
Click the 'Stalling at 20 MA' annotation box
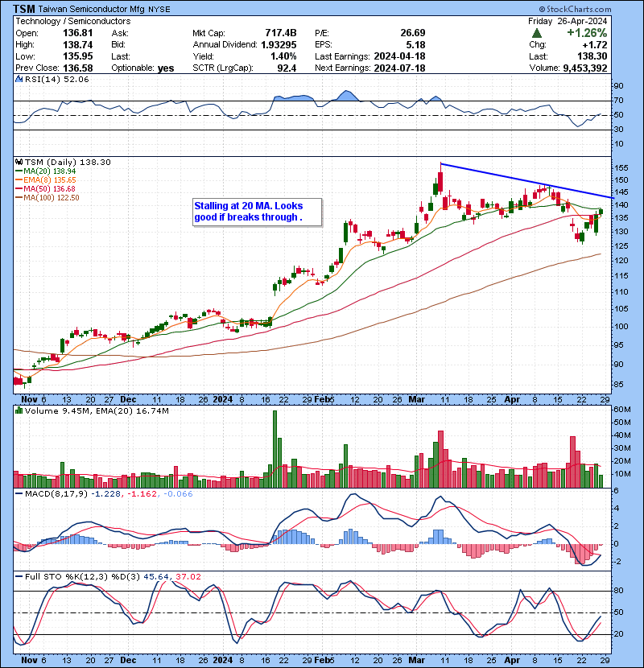pyautogui.click(x=257, y=212)
